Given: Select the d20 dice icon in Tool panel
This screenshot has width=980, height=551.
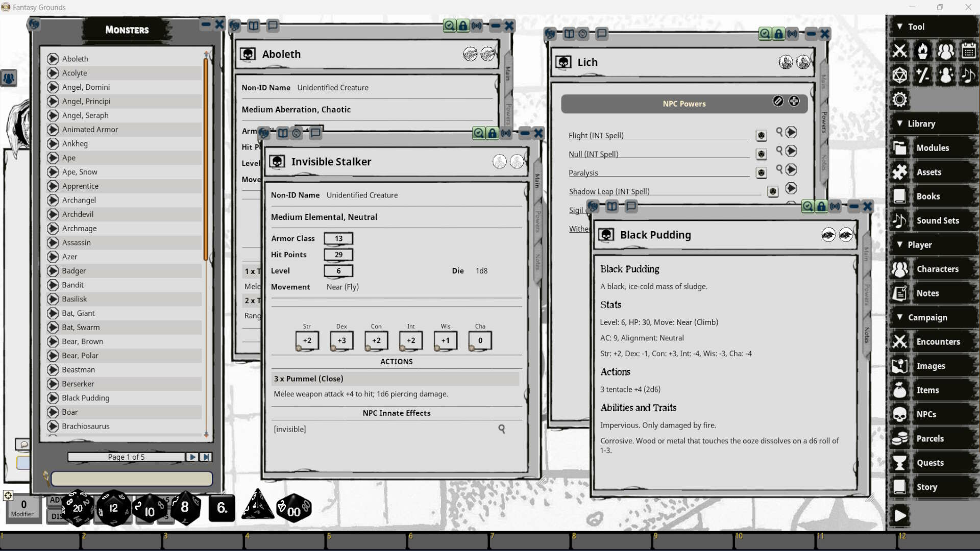Looking at the screenshot, I should point(900,75).
